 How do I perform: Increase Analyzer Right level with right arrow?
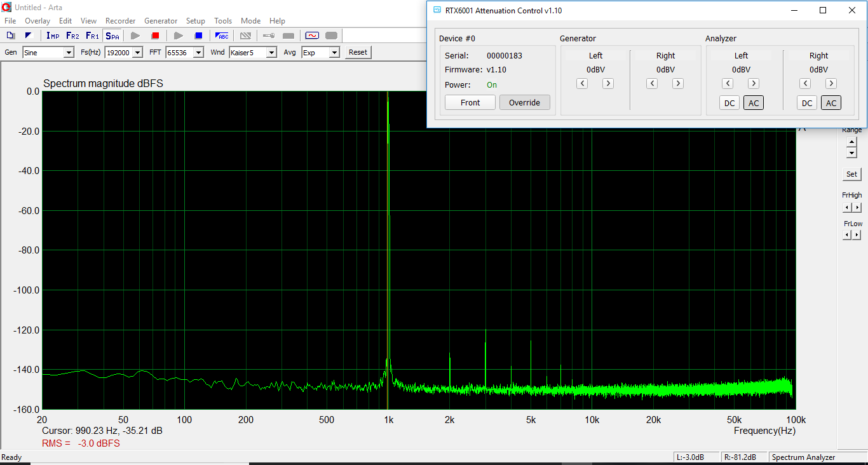coord(831,83)
